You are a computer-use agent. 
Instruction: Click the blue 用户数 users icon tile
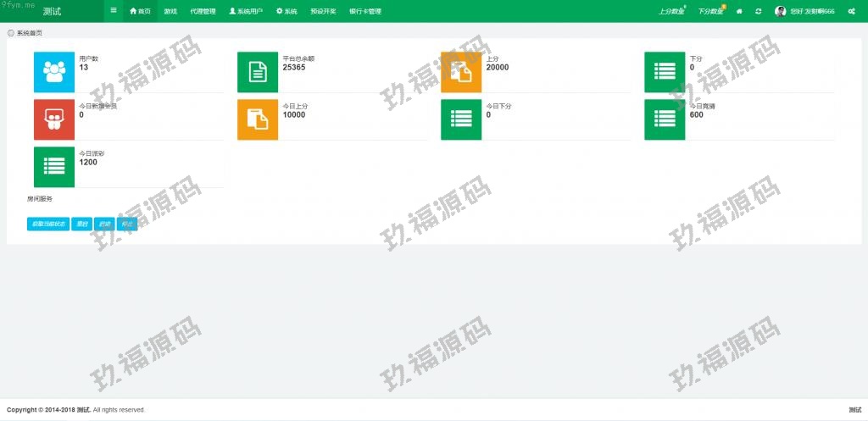click(54, 72)
